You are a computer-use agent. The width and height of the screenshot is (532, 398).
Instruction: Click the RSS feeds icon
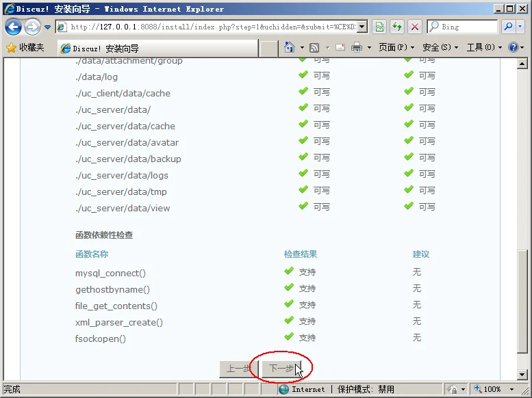point(314,47)
